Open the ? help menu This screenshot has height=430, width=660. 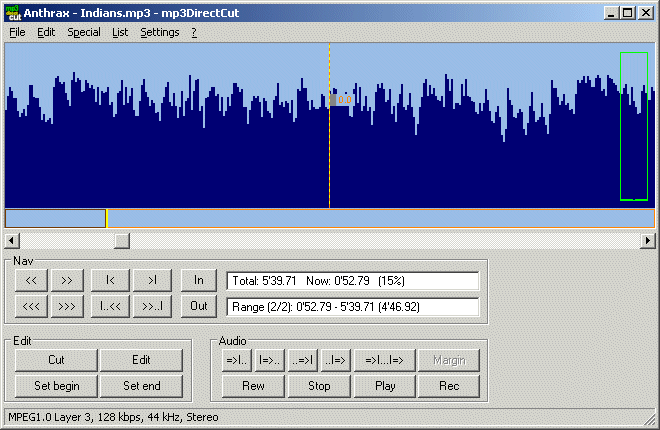tap(194, 32)
